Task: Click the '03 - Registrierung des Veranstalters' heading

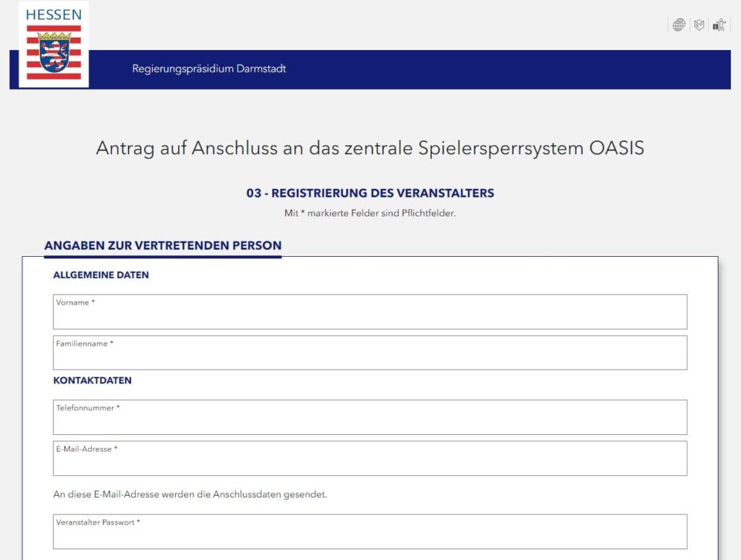Action: pos(370,192)
